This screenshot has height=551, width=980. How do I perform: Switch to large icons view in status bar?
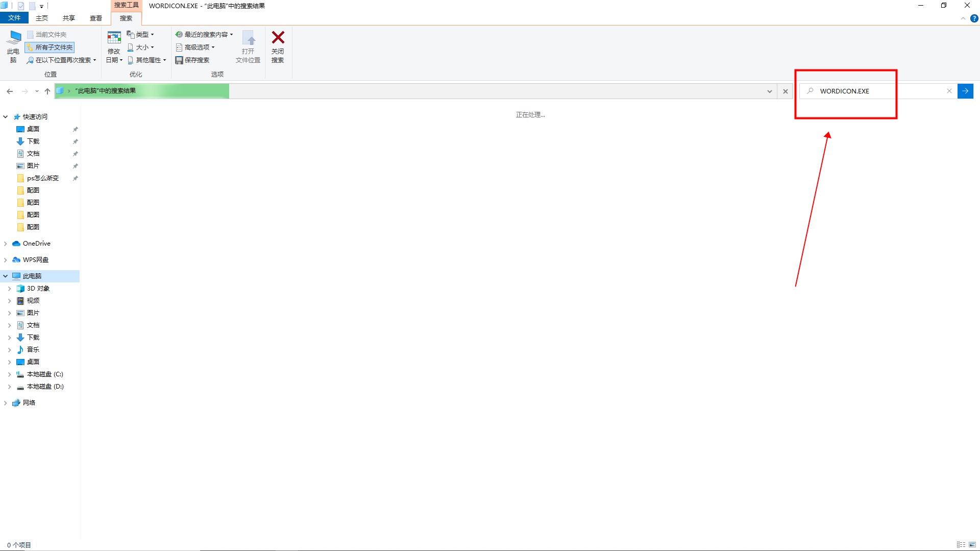(972, 545)
